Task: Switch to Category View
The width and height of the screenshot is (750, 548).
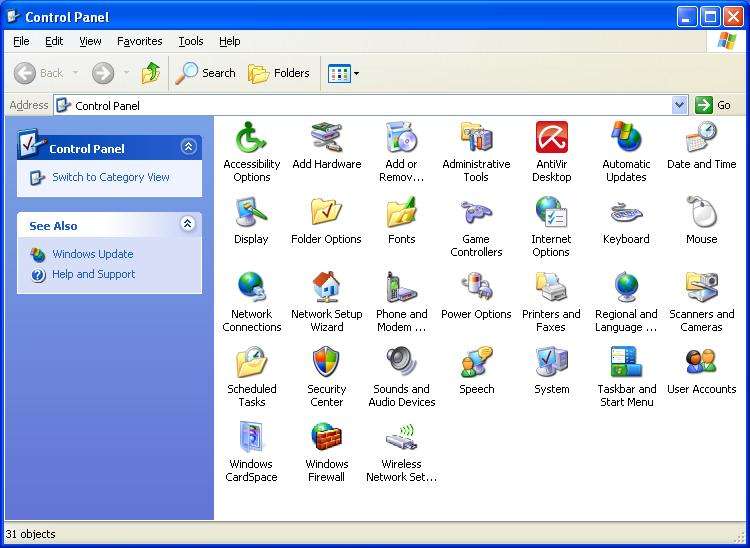Action: pyautogui.click(x=110, y=177)
